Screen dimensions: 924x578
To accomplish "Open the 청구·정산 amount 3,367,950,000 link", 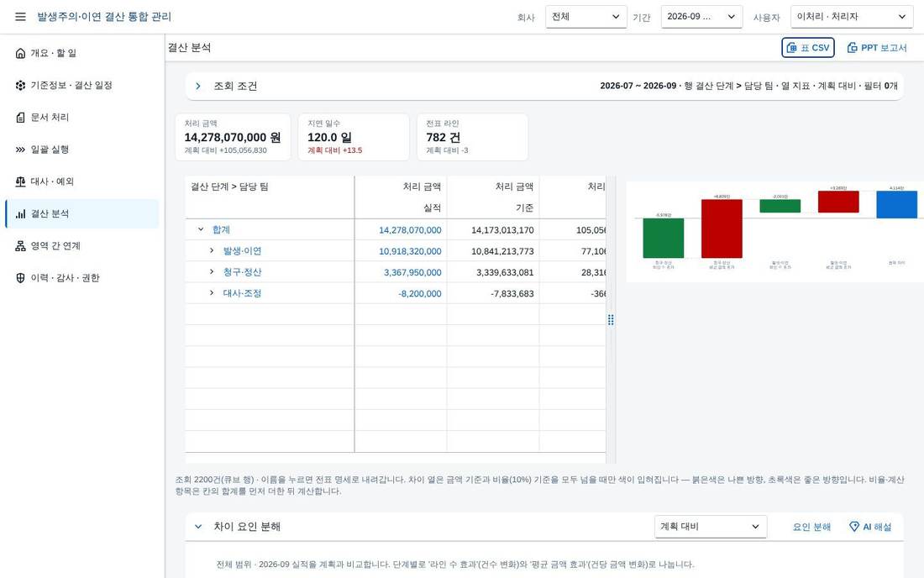I will pyautogui.click(x=412, y=272).
